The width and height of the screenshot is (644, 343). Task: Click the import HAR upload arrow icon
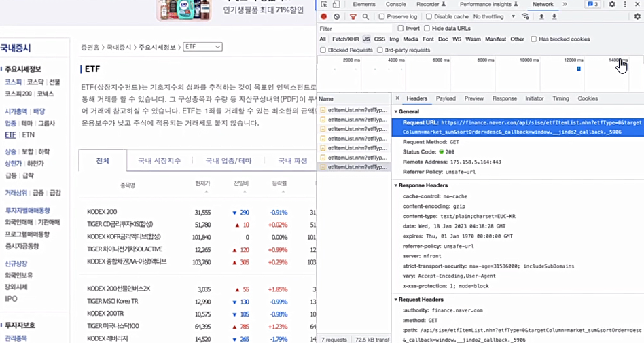(541, 16)
